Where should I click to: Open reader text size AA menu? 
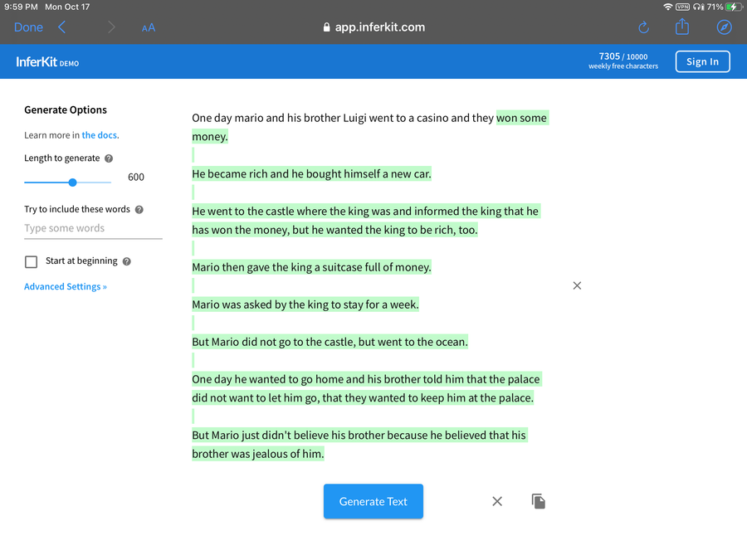tap(149, 27)
